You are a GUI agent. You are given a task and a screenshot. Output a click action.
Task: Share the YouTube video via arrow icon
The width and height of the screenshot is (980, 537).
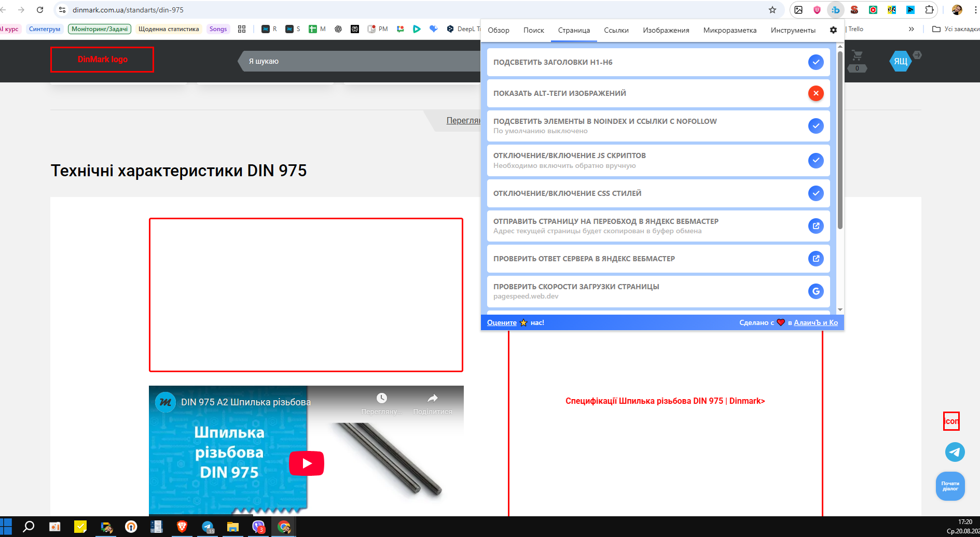point(433,398)
